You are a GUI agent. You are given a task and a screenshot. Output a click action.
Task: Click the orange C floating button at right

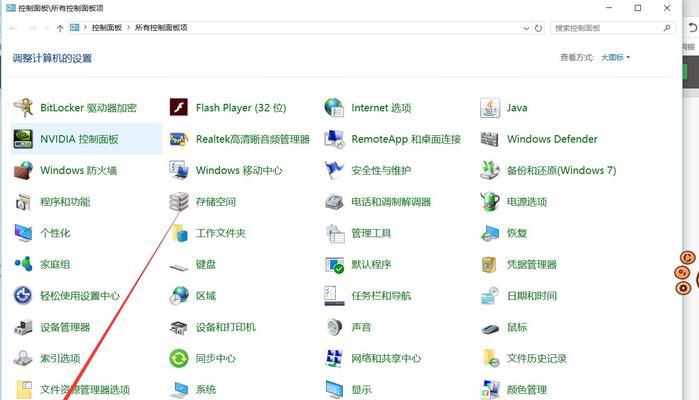(687, 258)
